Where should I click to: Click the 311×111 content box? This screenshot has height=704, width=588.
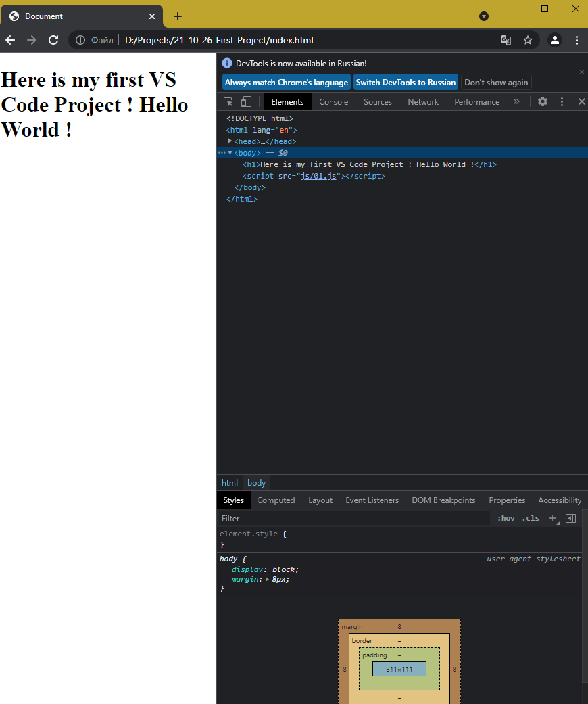click(399, 669)
